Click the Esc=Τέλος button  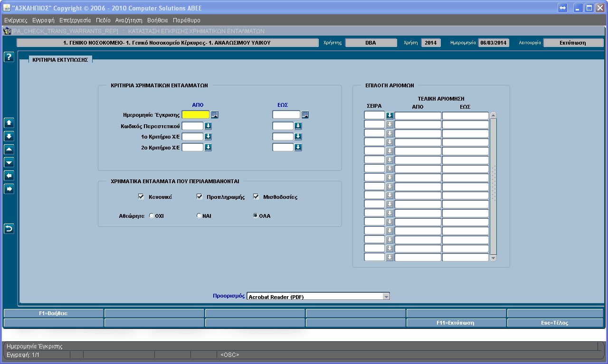(x=555, y=323)
